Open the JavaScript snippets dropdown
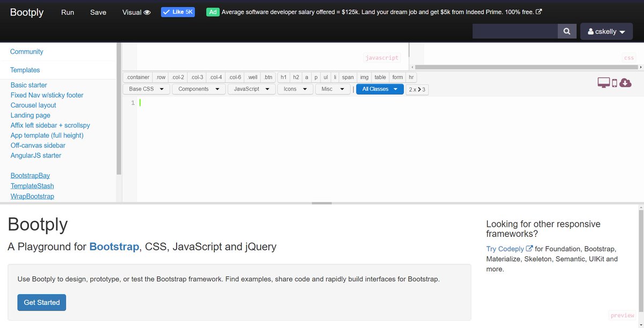 pos(251,89)
